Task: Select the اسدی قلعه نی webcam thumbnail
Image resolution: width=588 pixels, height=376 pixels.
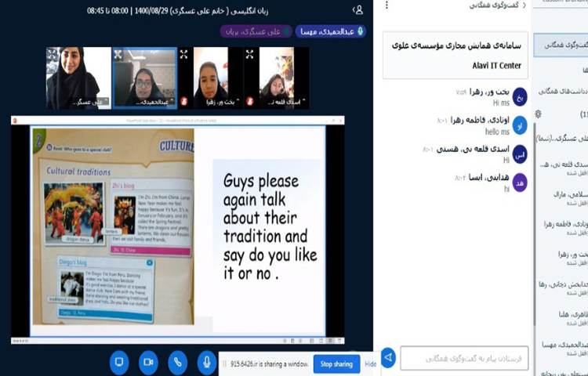Action: click(277, 78)
